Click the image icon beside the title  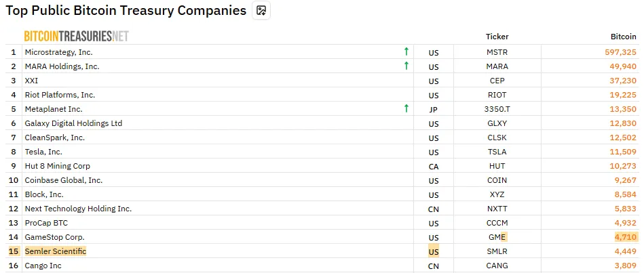click(x=261, y=11)
